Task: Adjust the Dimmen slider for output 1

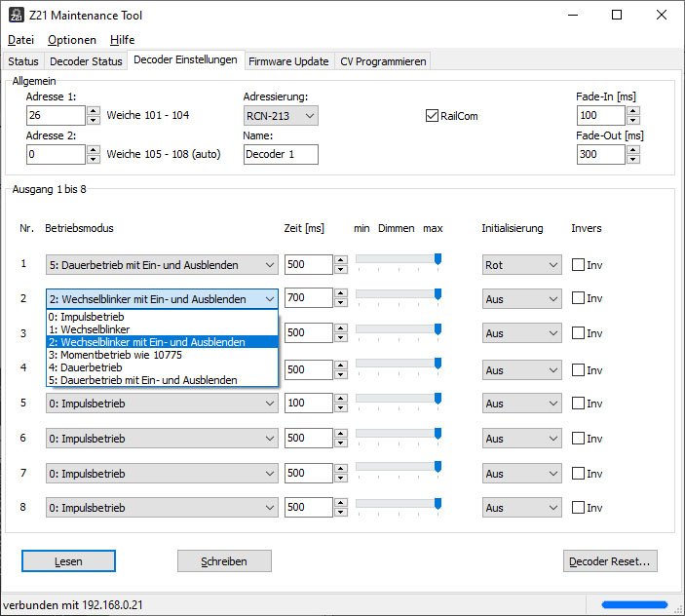Action: 438,259
